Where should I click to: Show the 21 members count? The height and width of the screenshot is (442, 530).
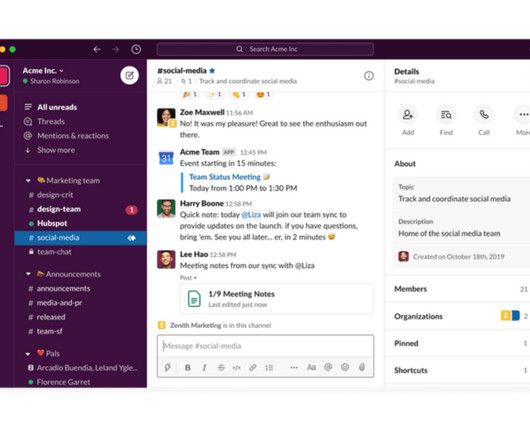(x=164, y=81)
